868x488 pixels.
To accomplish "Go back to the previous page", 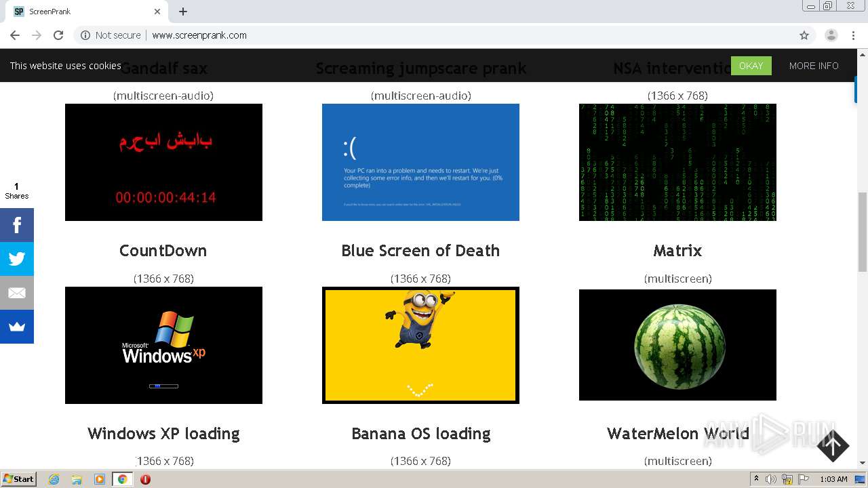I will (x=15, y=35).
